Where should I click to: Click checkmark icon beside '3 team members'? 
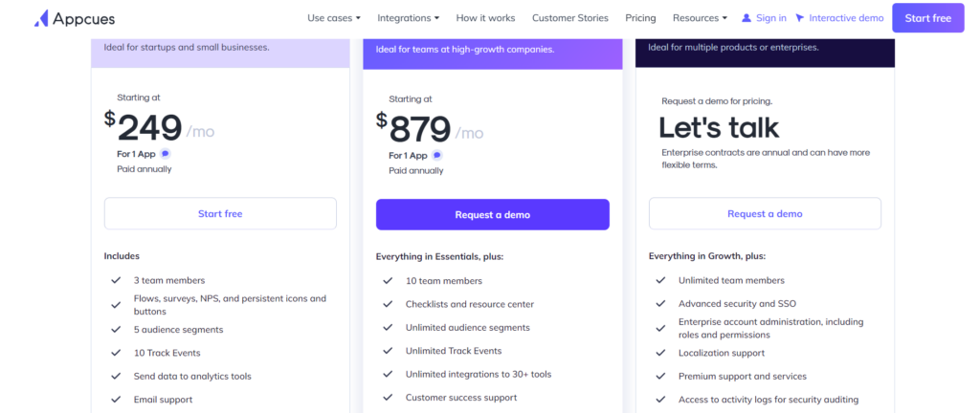(x=116, y=281)
